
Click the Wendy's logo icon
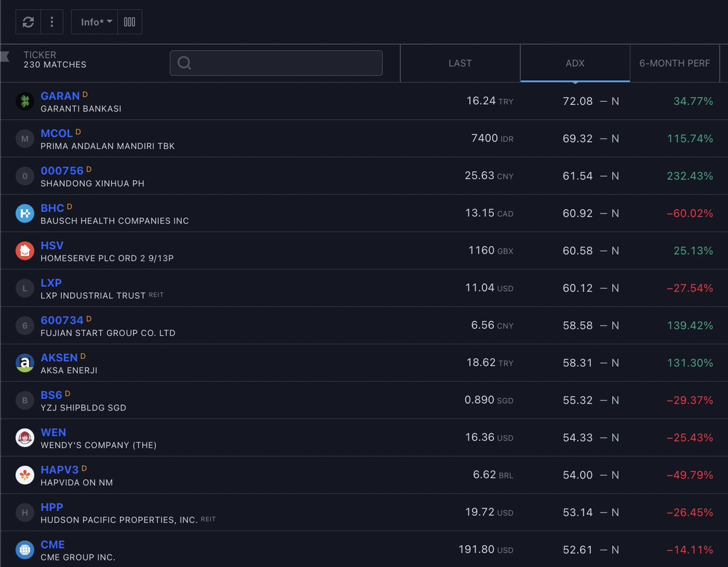[x=25, y=438]
